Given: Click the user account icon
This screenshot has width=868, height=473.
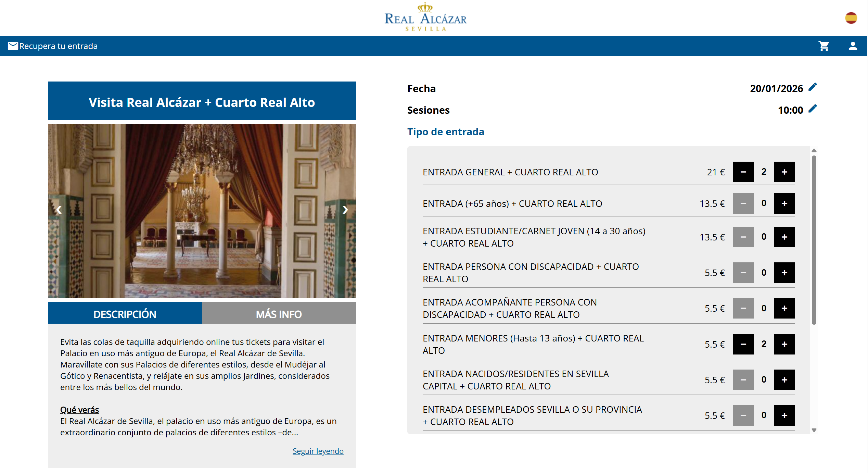Looking at the screenshot, I should pos(853,46).
